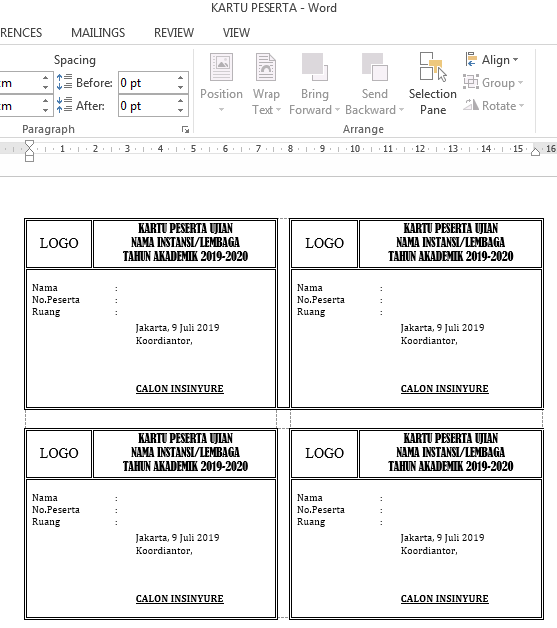Increase Spacing After value

pos(181,101)
